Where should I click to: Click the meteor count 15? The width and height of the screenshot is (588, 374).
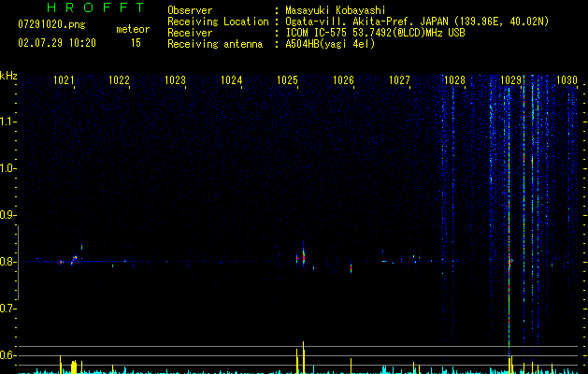[136, 43]
